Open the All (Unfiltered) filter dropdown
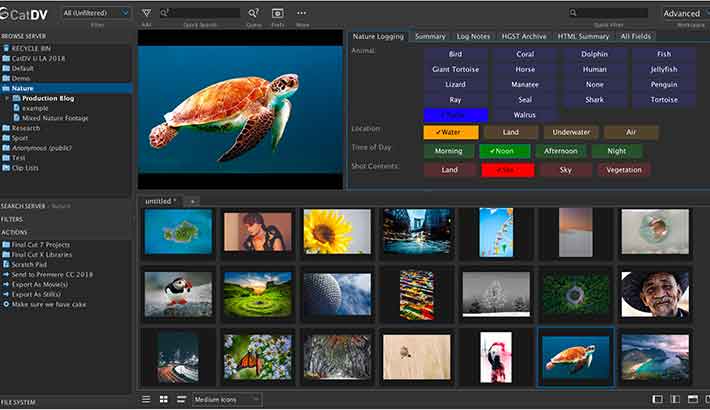710x410 pixels. pyautogui.click(x=96, y=13)
